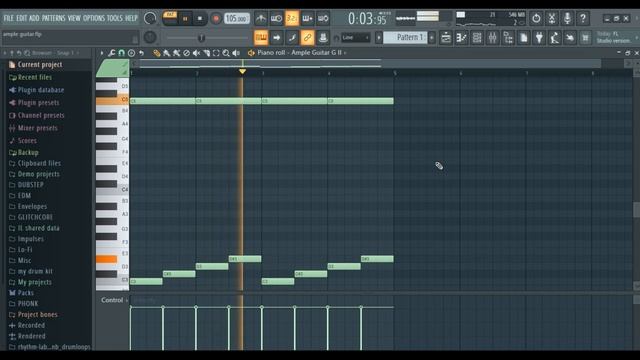Screen dimensions: 640x360
Task: Click the main volume knob
Action: point(150,18)
